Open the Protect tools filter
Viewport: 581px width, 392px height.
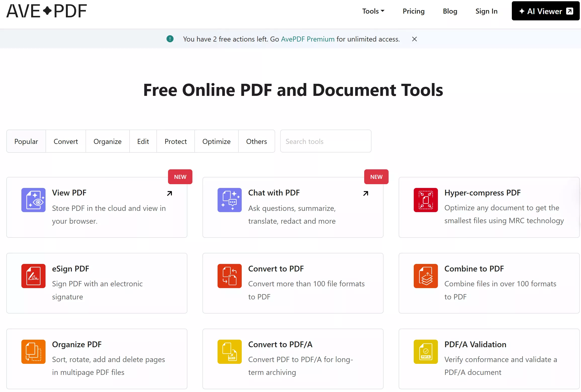pyautogui.click(x=175, y=141)
